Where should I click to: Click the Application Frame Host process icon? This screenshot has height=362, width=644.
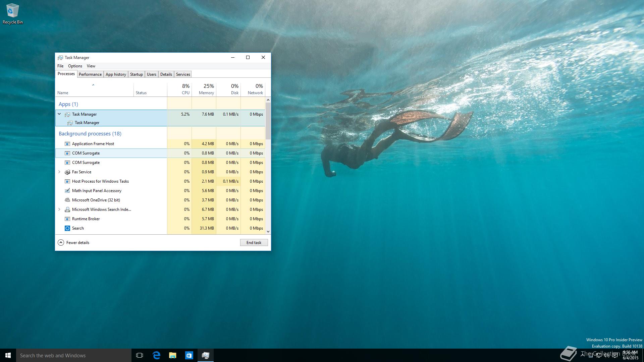[x=67, y=144]
